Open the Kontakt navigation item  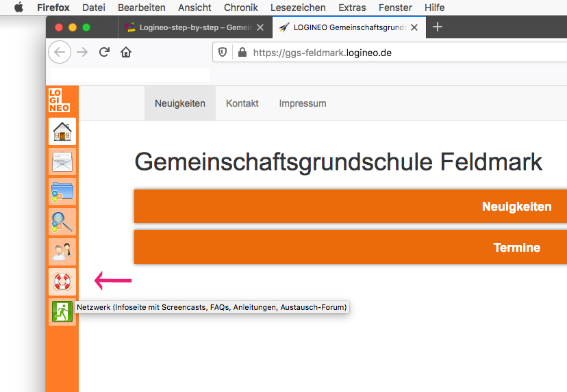pyautogui.click(x=242, y=103)
